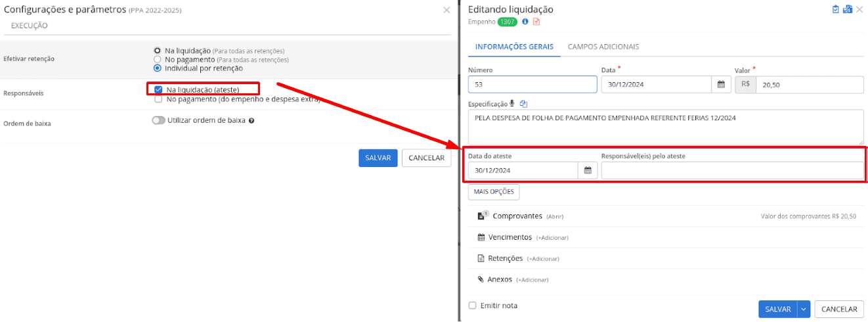The width and height of the screenshot is (868, 322).
Task: Click the red document icon next to Empenho
Action: click(x=536, y=22)
